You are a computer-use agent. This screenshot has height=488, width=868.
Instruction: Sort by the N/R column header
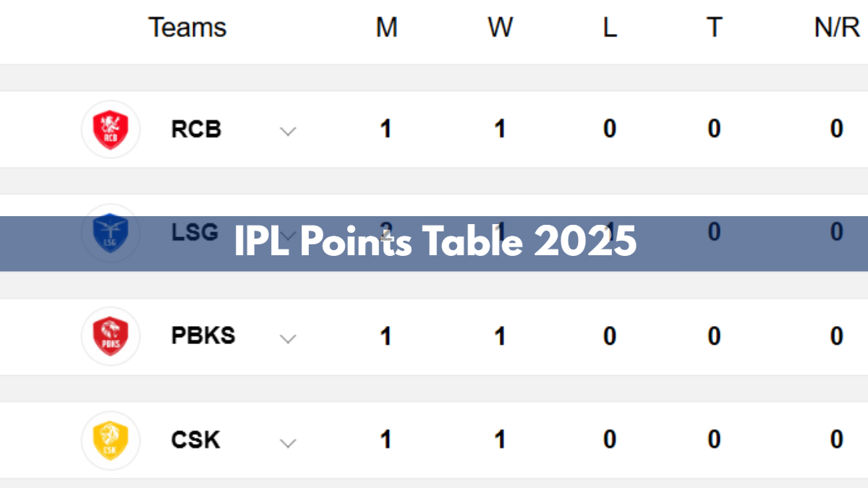(x=836, y=27)
